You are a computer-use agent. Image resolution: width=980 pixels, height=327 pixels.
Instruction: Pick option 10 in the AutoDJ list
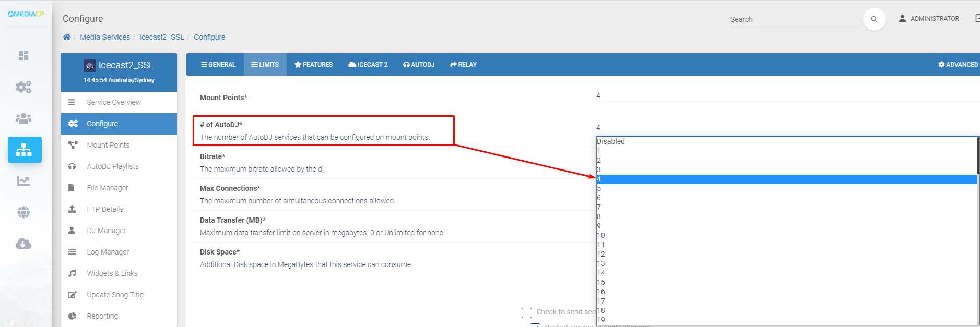click(787, 235)
